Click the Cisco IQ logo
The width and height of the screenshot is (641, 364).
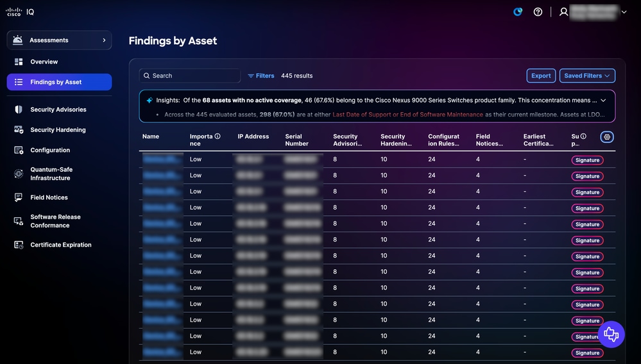click(20, 12)
